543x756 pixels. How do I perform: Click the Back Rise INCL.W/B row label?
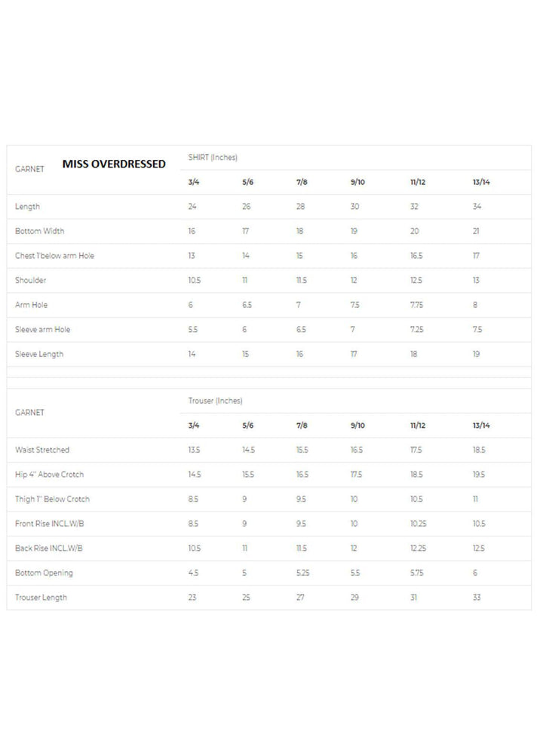point(49,549)
